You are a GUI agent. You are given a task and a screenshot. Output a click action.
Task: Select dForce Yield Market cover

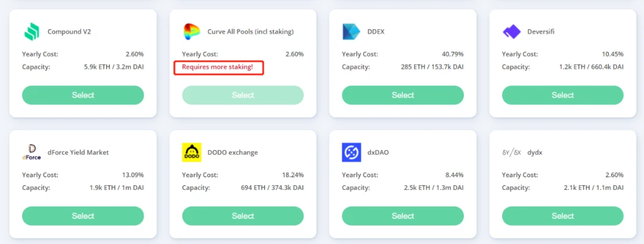click(83, 215)
